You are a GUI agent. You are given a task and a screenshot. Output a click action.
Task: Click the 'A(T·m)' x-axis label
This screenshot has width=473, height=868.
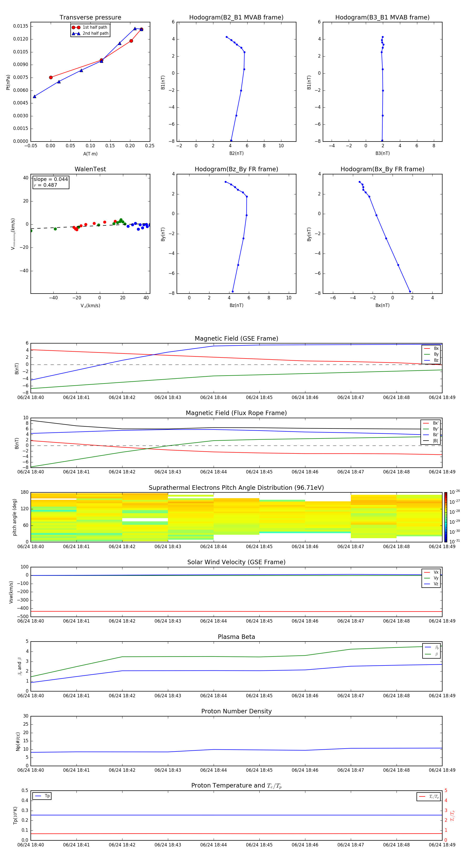click(x=90, y=154)
